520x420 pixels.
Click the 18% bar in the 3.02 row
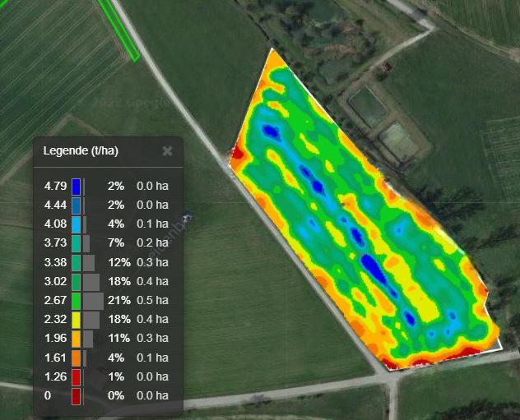tap(91, 282)
